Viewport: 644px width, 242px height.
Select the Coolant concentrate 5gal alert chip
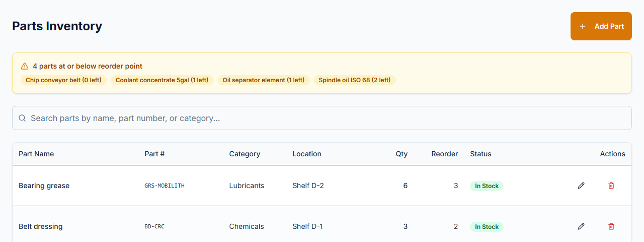click(x=162, y=80)
